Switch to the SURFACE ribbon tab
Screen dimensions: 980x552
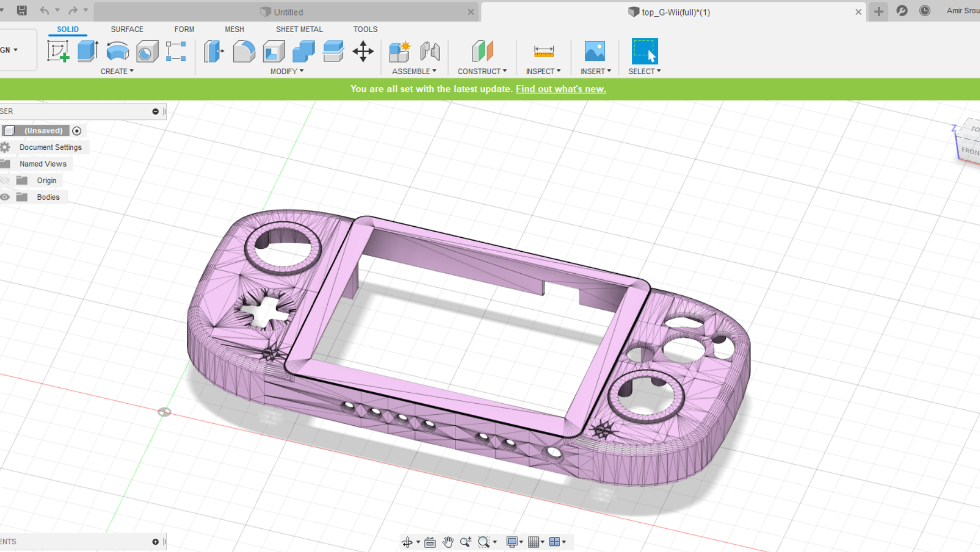(x=127, y=29)
